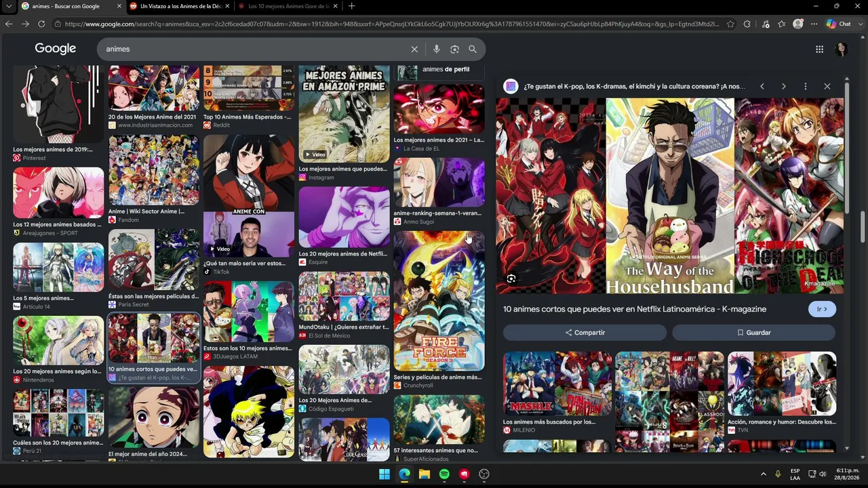Screen dimensions: 868x488
Task: Click the microphone icon in the system tray
Action: click(778, 474)
